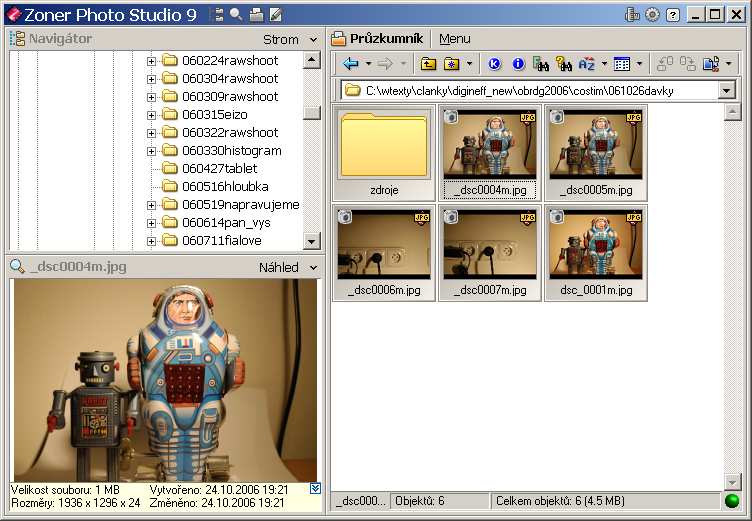Viewport: 752px width, 521px height.
Task: Click the editor pencil icon in title bar
Action: (276, 15)
